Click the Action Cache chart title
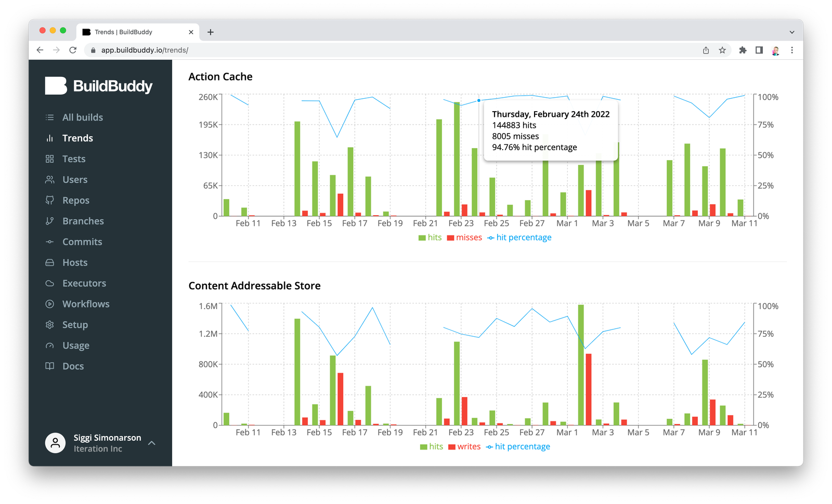 pos(220,77)
